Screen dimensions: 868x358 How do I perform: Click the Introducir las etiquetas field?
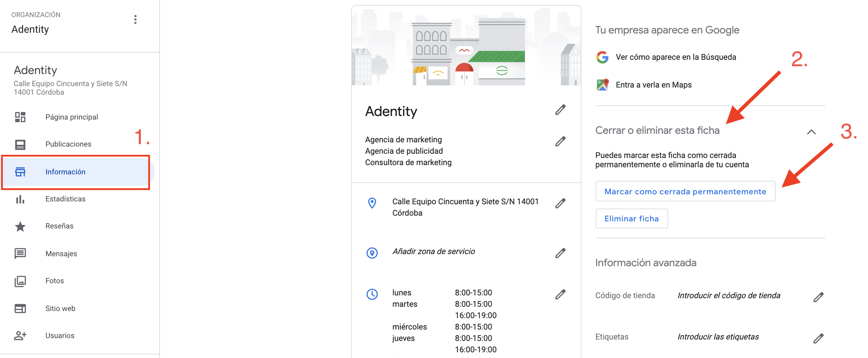click(718, 337)
